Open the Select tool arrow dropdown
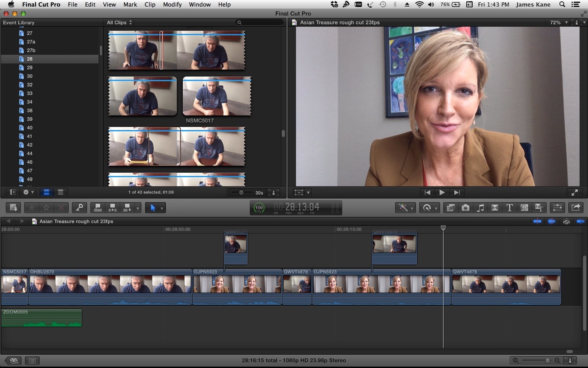The width and height of the screenshot is (588, 368). click(155, 208)
